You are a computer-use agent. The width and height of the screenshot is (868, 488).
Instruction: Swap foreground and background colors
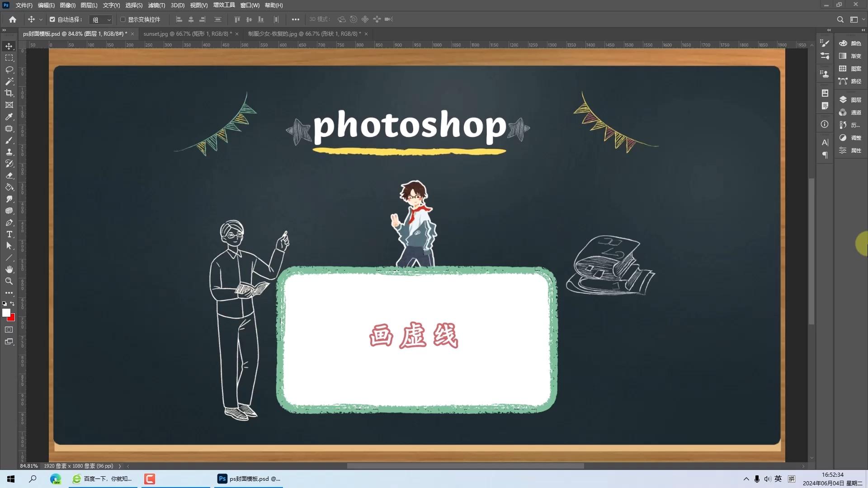[12, 304]
